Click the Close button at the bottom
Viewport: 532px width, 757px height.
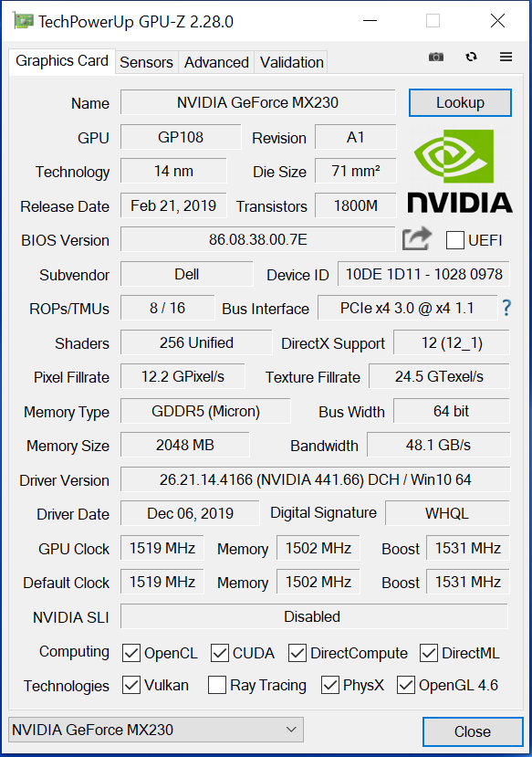[x=473, y=731]
